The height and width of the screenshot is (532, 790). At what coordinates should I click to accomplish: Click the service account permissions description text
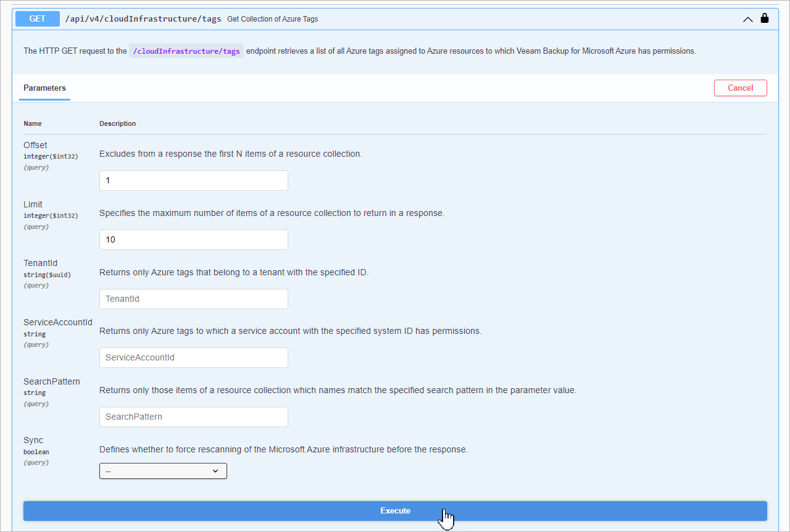(290, 331)
